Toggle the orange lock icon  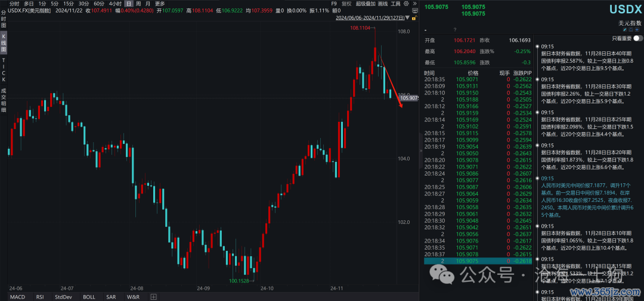click(414, 18)
